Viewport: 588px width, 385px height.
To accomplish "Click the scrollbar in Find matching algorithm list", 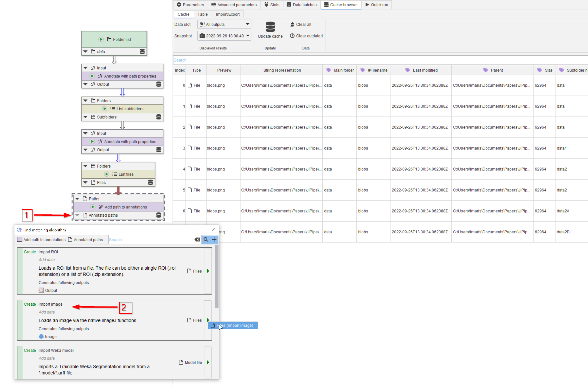I will [x=217, y=277].
